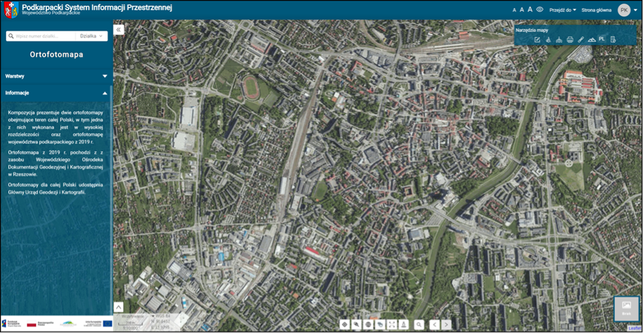Click the Ortofotomapa panel title
The width and height of the screenshot is (644, 334).
[x=56, y=54]
